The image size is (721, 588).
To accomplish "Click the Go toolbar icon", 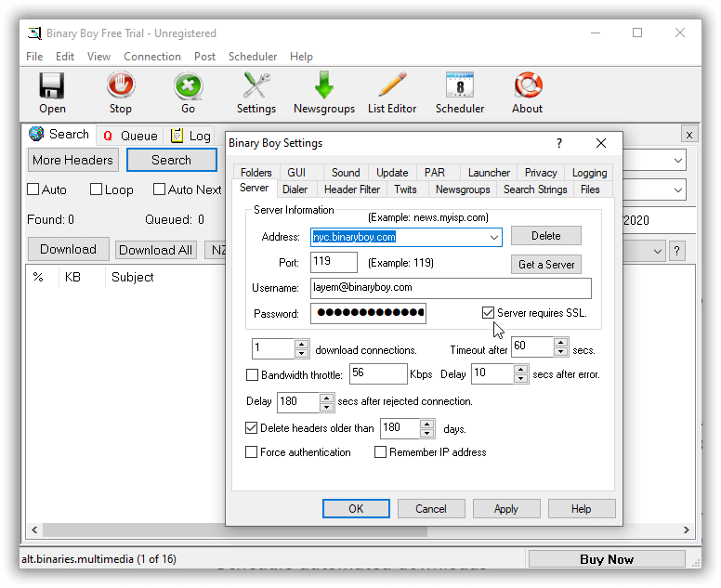I will coord(188,86).
